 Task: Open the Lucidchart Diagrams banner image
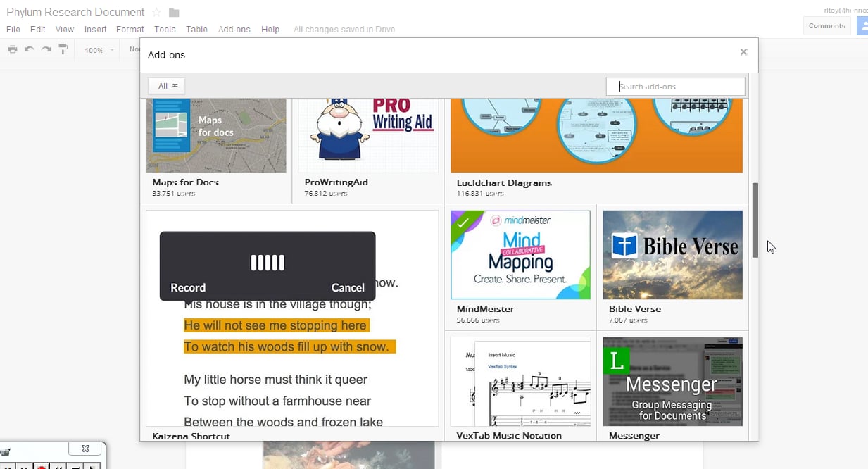click(x=596, y=135)
